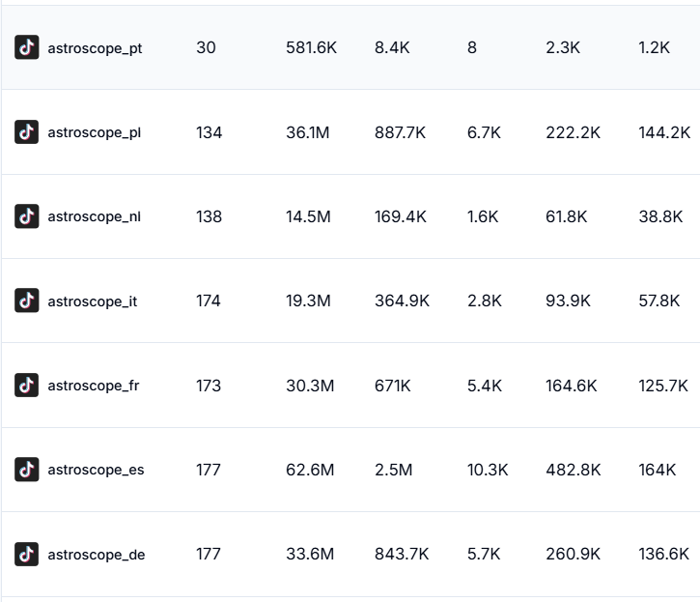This screenshot has width=700, height=602.
Task: Open the astroscope_pl account link
Action: point(94,132)
